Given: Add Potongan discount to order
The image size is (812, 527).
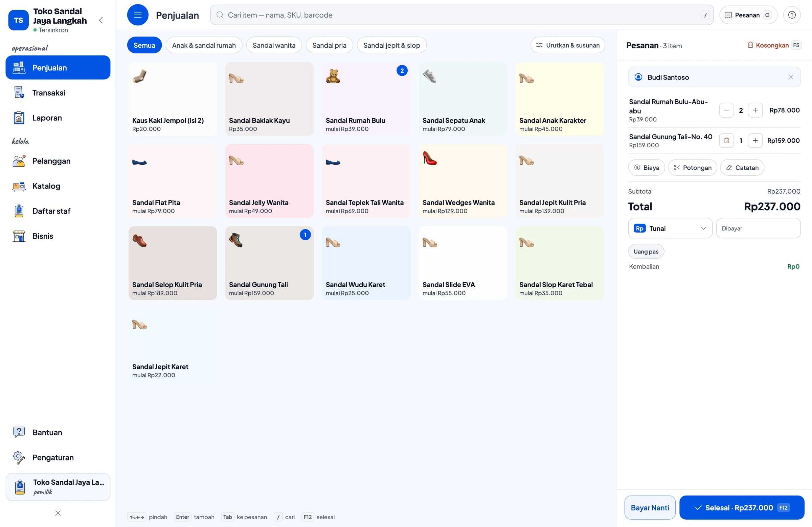Looking at the screenshot, I should coord(693,168).
